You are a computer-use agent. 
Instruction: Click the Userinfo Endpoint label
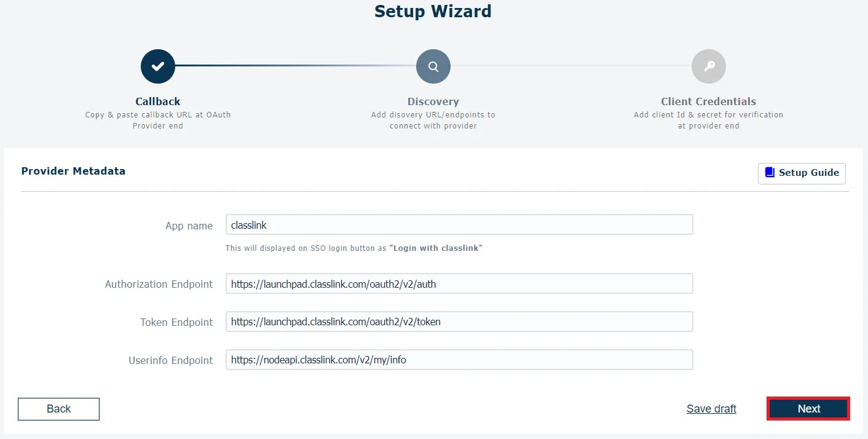pos(170,360)
